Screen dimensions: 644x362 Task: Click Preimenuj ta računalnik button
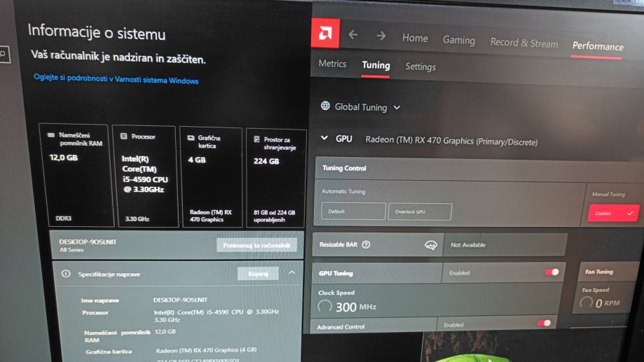256,245
